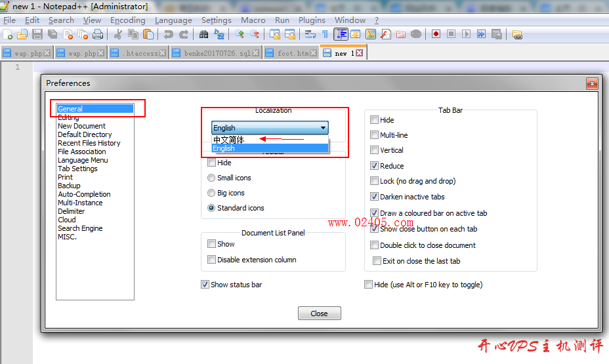Switch to the .htaccess tab

(x=138, y=53)
